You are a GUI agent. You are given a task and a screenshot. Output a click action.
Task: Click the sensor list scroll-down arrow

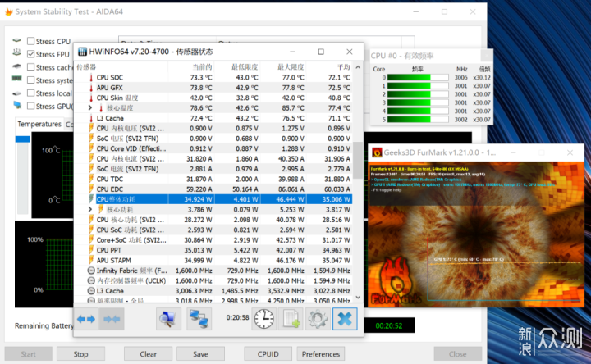click(358, 297)
